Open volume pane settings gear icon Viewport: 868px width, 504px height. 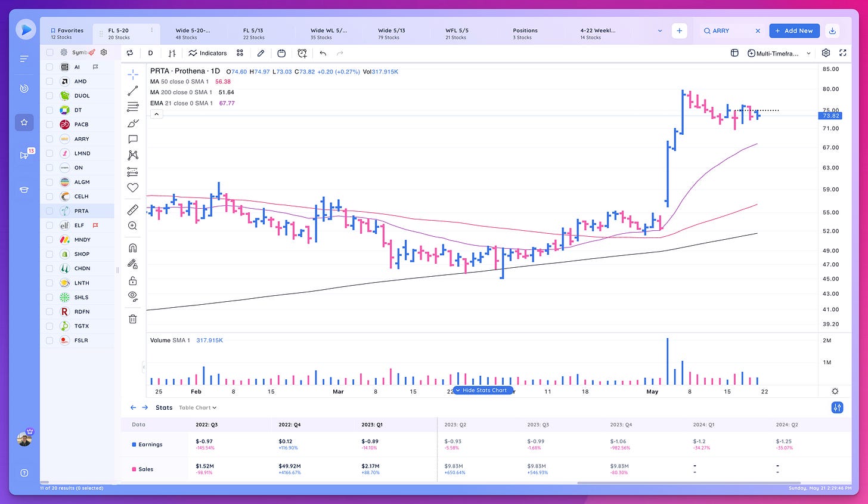[x=835, y=391]
